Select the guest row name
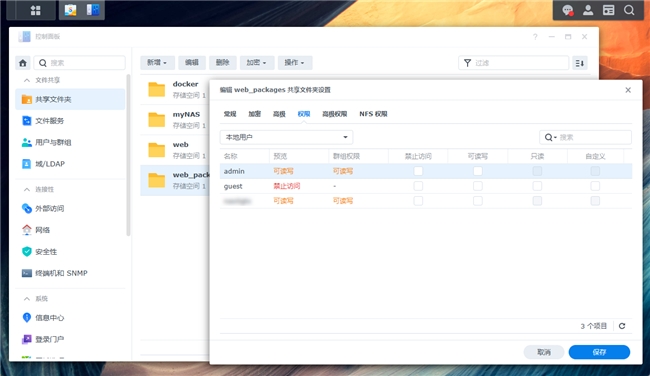The height and width of the screenshot is (376, 650). (233, 186)
